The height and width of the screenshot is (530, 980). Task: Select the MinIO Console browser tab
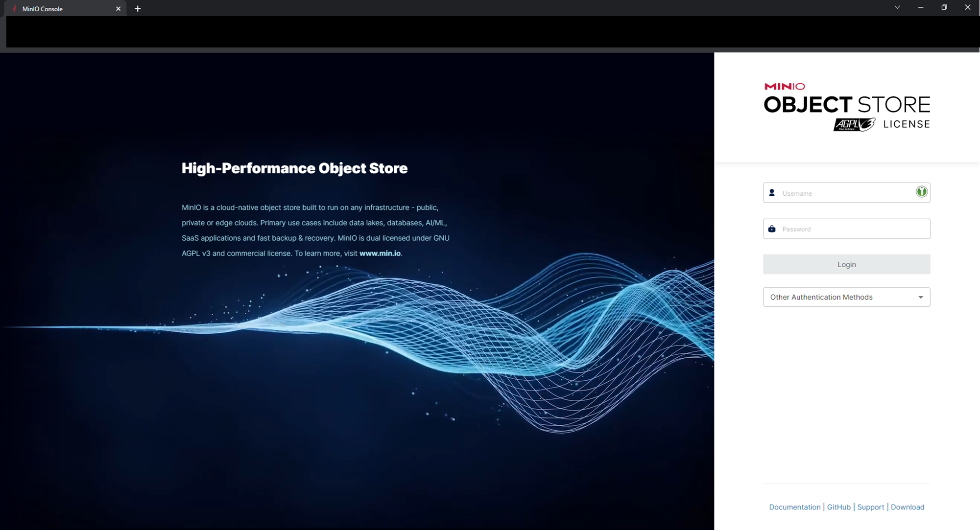[x=66, y=9]
